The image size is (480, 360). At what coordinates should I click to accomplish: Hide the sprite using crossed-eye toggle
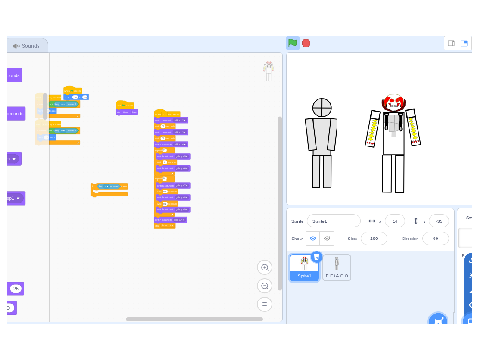327,238
